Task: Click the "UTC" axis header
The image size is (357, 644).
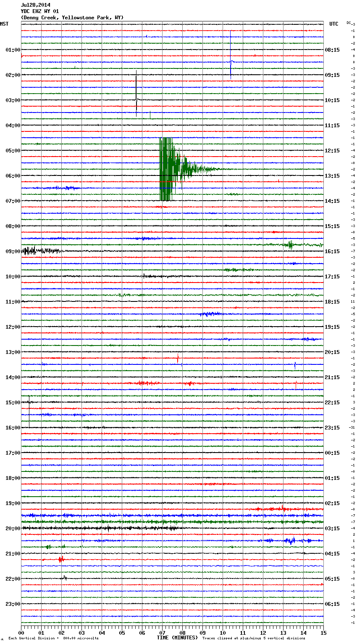Action: point(334,24)
